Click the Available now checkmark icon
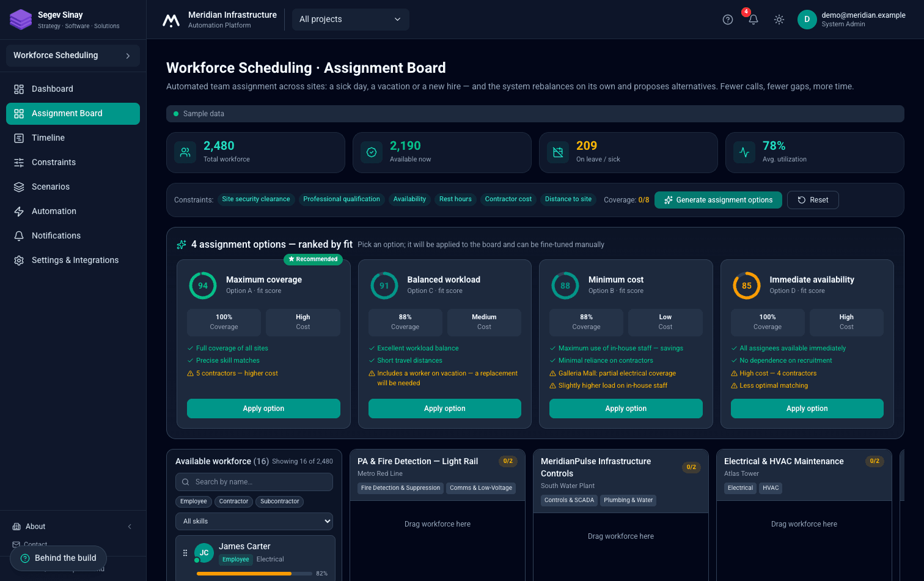 point(372,152)
